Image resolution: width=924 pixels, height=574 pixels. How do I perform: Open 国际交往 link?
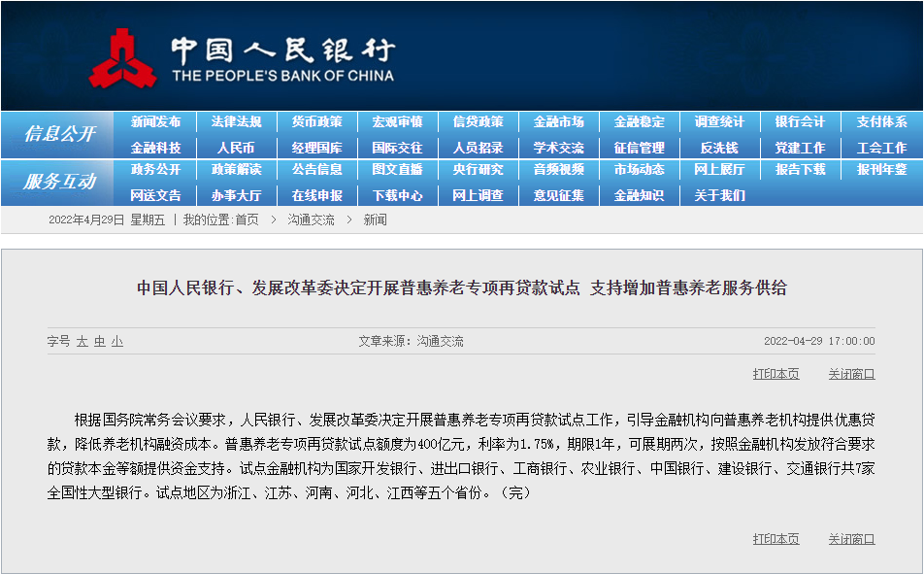pos(398,148)
